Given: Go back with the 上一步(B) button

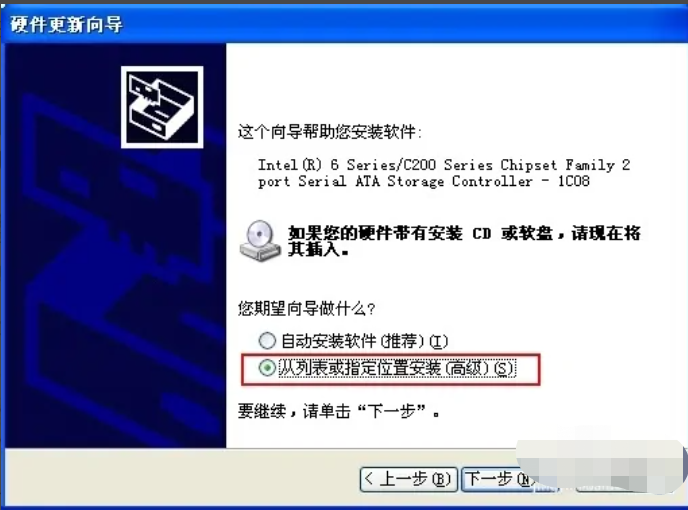Looking at the screenshot, I should 408,479.
